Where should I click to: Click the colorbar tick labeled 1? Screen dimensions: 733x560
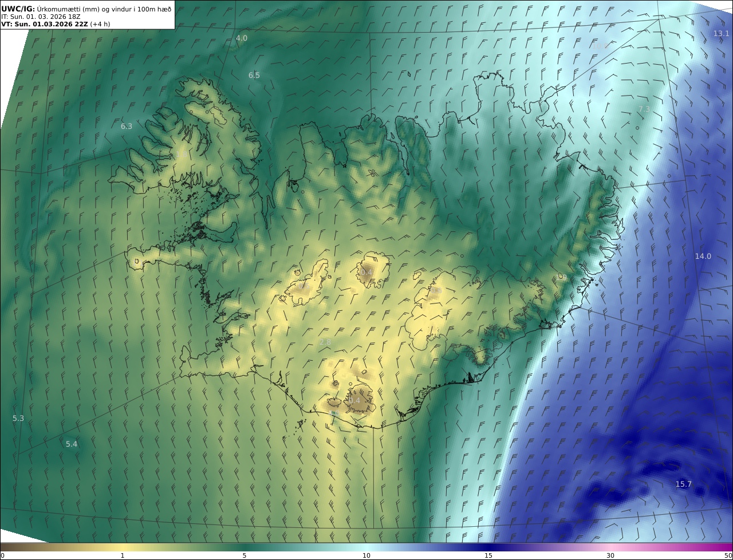click(123, 555)
